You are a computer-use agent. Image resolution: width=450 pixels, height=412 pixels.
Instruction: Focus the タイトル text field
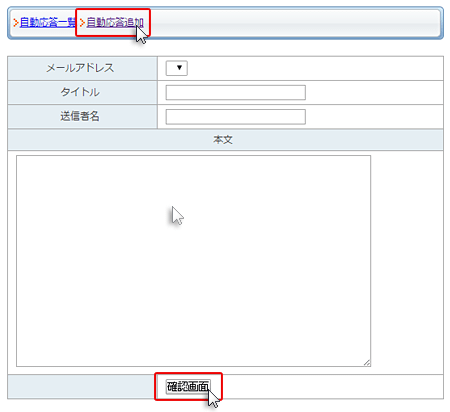236,92
